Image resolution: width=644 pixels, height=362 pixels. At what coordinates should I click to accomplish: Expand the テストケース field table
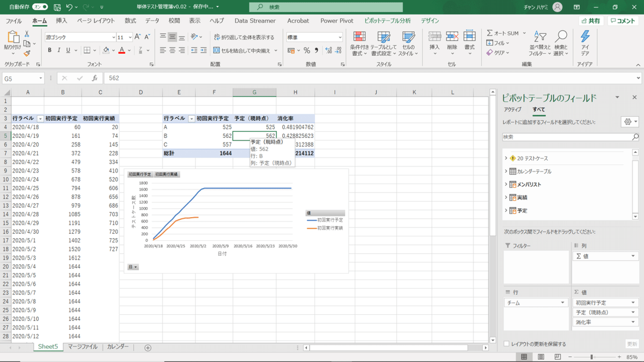[x=506, y=158]
